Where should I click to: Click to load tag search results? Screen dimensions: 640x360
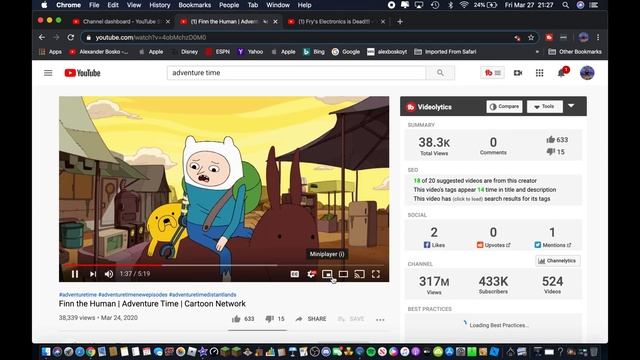(467, 199)
